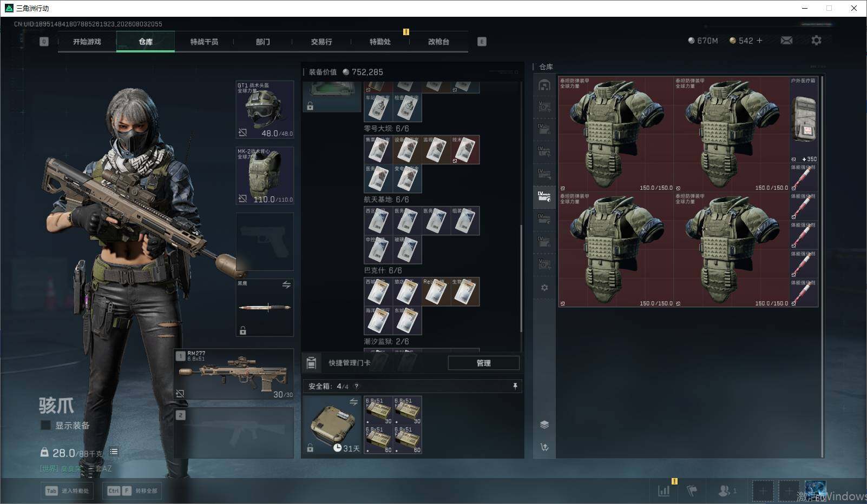Screen dimensions: 867x504
Task: Click the Ctrl F 转移全部 button
Action: click(133, 491)
